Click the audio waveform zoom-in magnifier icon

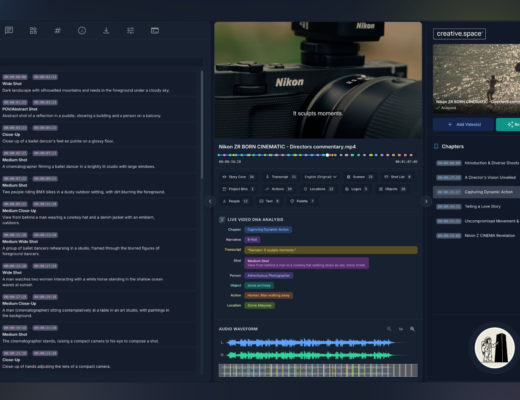click(412, 329)
